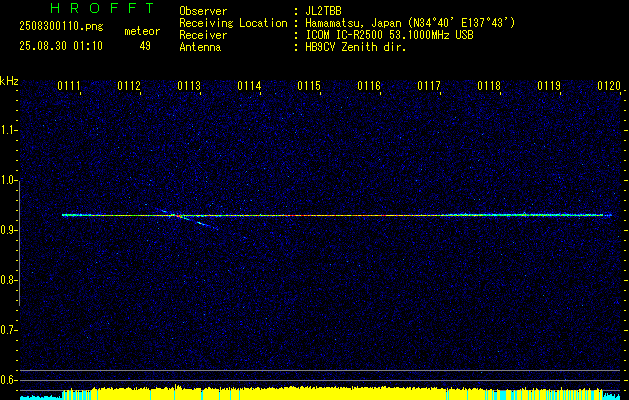The width and height of the screenshot is (629, 400).
Task: Click the 0.6 kHz frequency label
Action: click(8, 380)
